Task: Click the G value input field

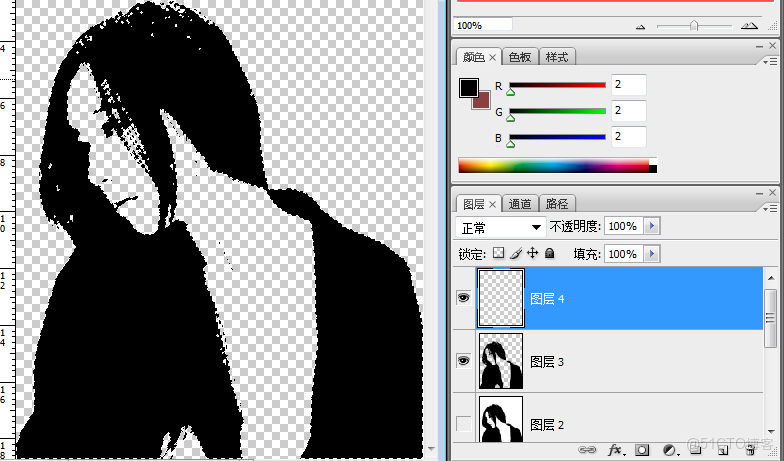Action: coord(628,110)
